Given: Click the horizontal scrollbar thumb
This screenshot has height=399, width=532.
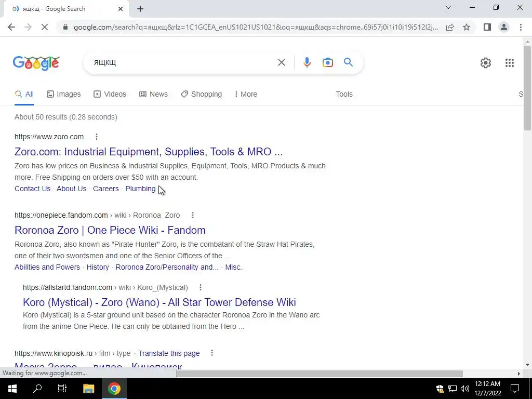Looking at the screenshot, I should (320, 374).
